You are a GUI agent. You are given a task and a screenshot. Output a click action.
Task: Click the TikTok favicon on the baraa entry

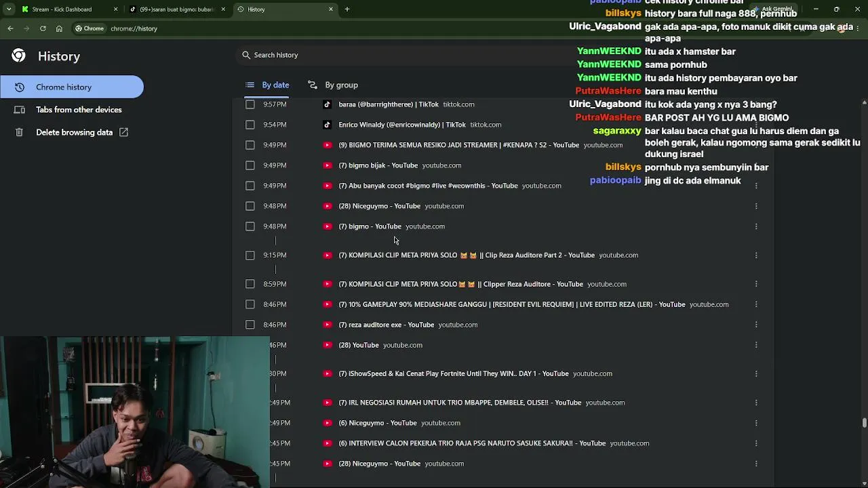tap(328, 104)
